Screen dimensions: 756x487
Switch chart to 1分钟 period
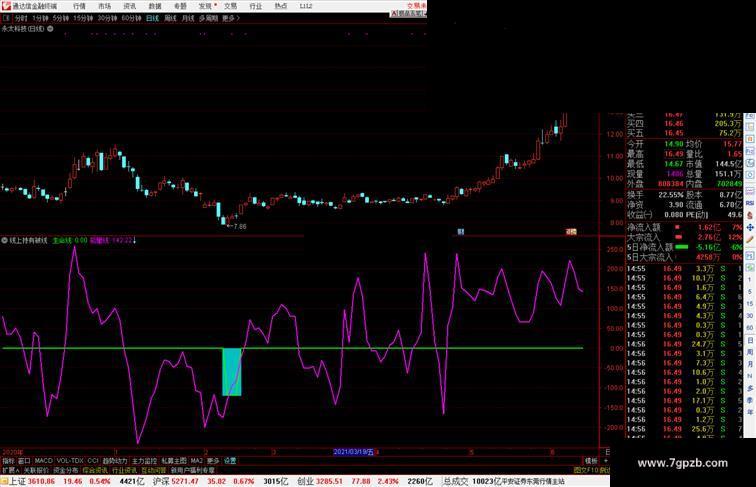click(40, 18)
